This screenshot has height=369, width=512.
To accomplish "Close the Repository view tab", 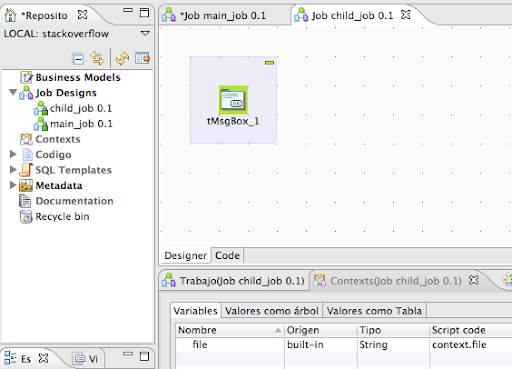I will 82,15.
